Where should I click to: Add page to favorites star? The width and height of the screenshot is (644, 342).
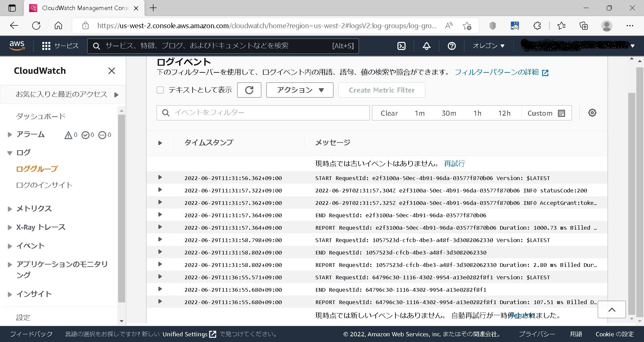click(467, 26)
